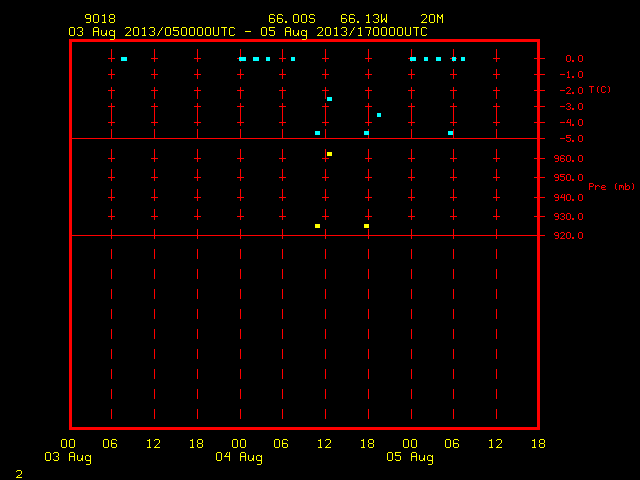Click the cyan temperature point near -3.5

(379, 115)
